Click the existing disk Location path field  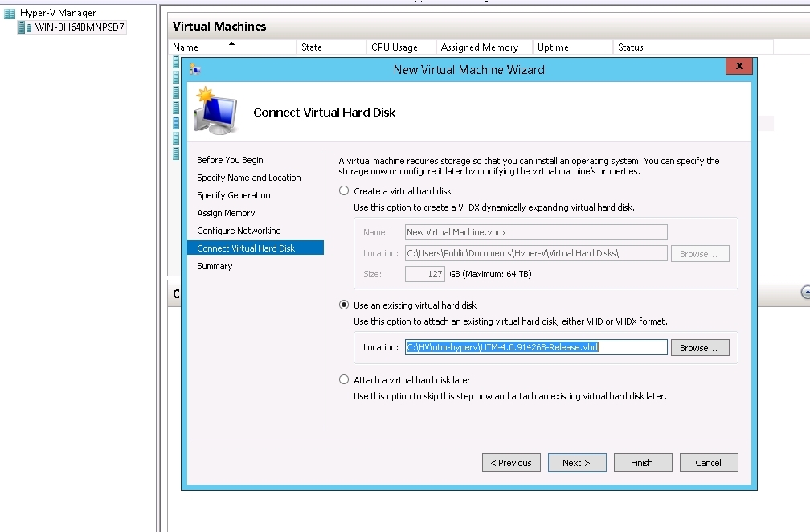[x=536, y=347]
